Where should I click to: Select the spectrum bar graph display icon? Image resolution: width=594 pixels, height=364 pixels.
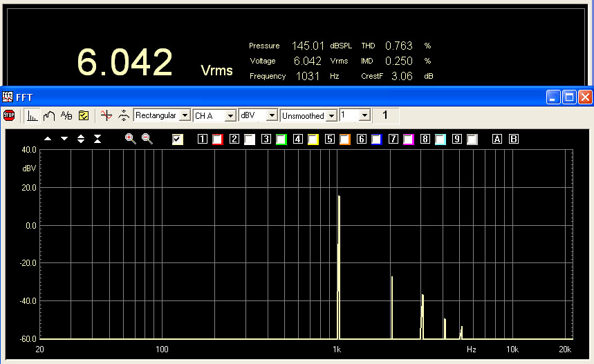33,115
